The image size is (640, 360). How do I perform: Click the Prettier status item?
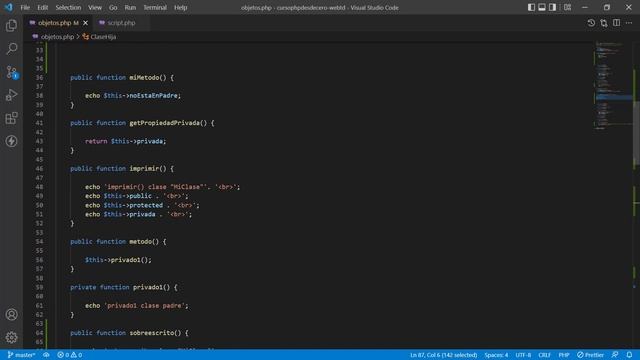pyautogui.click(x=590, y=355)
